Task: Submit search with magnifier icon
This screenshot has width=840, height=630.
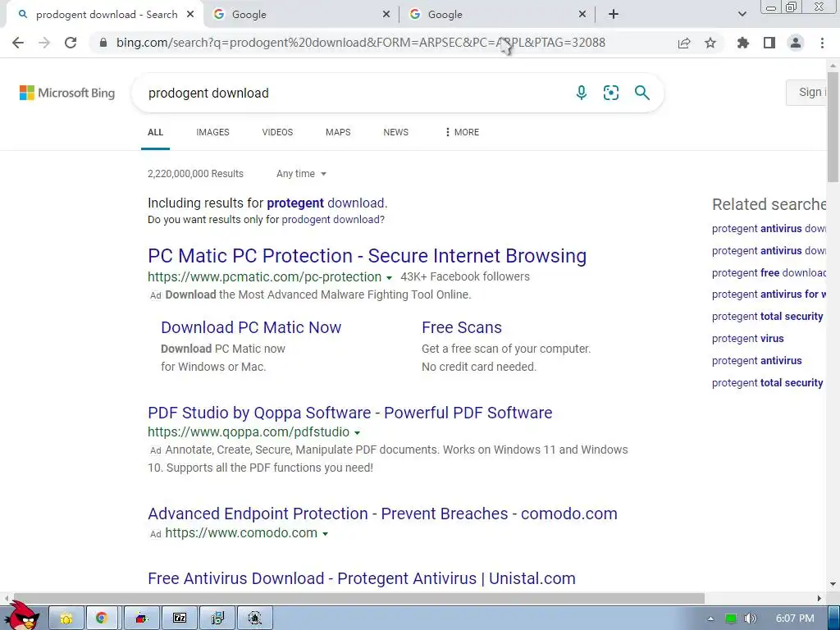Action: 641,93
